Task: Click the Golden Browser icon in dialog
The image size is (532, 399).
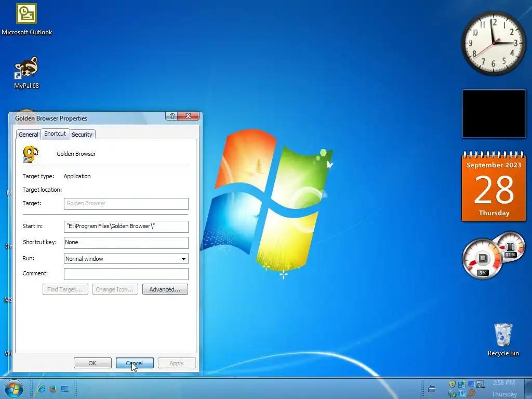Action: click(x=30, y=154)
